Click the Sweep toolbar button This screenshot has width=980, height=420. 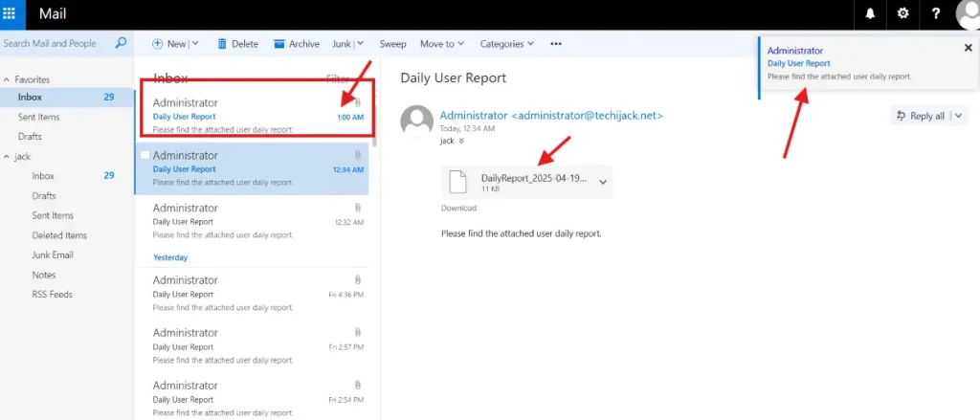392,44
